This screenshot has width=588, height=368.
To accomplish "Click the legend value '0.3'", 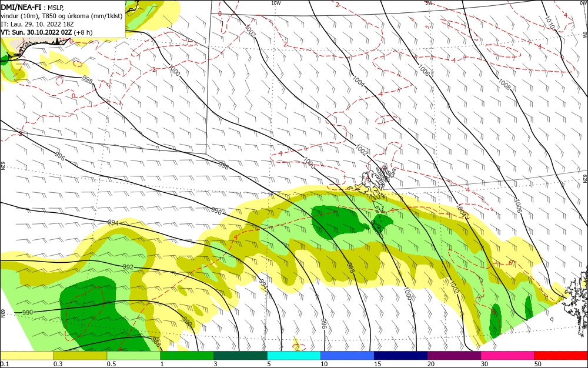I will [x=58, y=364].
